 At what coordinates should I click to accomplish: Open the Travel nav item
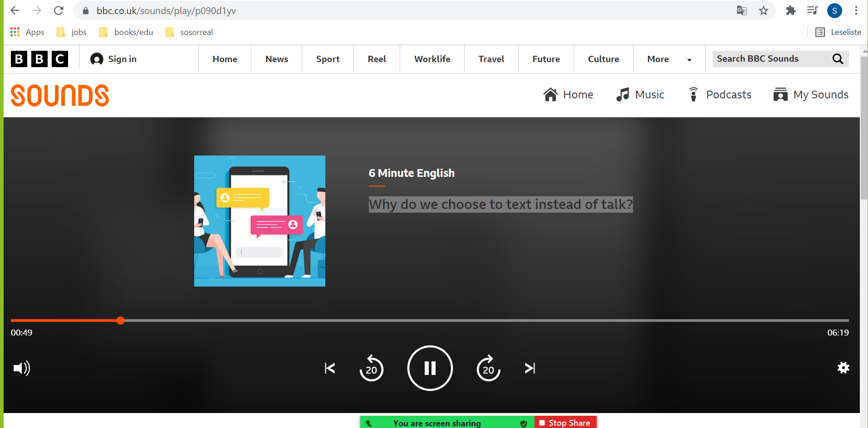[x=491, y=59]
